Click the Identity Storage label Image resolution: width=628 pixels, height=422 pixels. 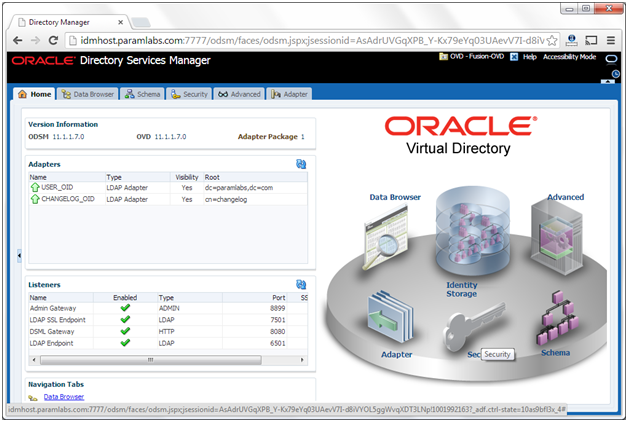[462, 289]
